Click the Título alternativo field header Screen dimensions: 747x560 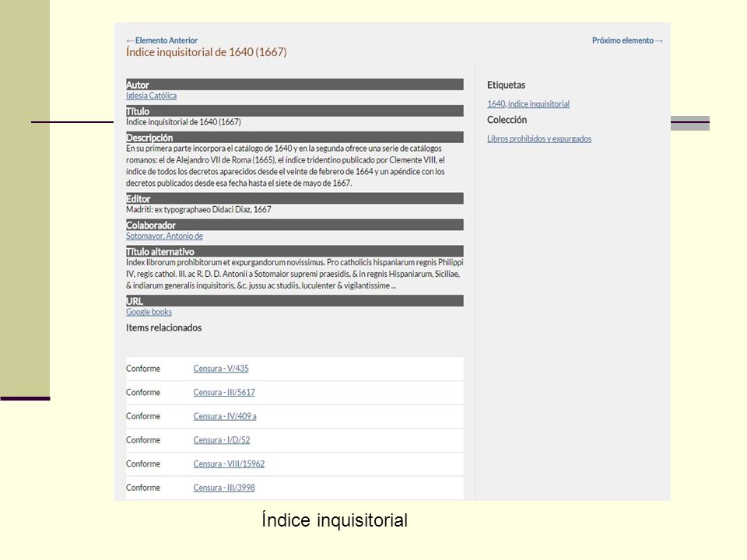294,251
